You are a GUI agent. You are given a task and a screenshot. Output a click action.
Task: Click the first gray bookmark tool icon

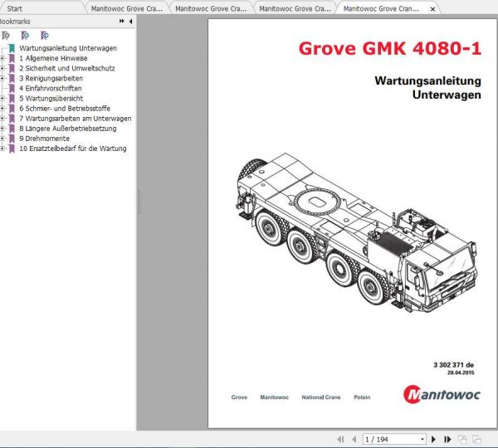click(x=6, y=36)
